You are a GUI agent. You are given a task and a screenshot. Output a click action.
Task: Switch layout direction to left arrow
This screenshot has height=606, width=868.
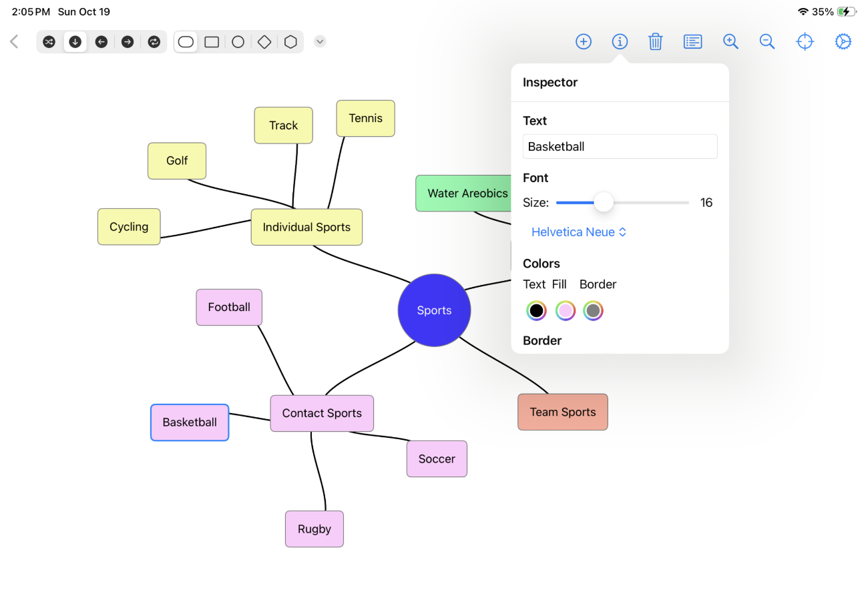point(101,41)
